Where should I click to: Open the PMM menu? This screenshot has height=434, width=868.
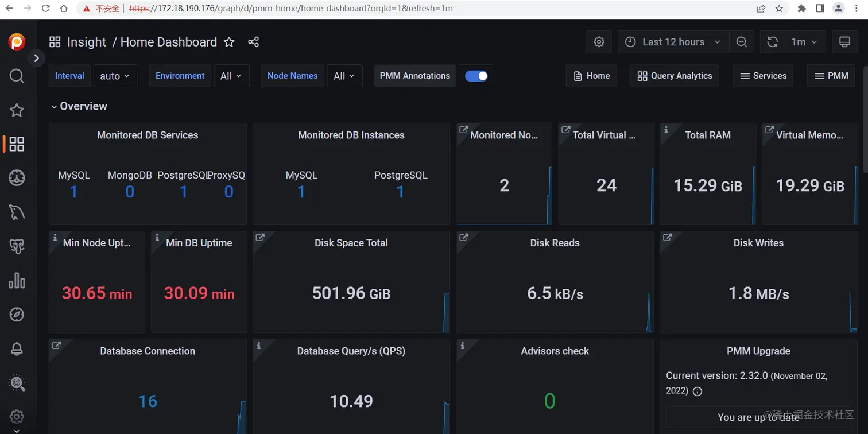pos(831,76)
